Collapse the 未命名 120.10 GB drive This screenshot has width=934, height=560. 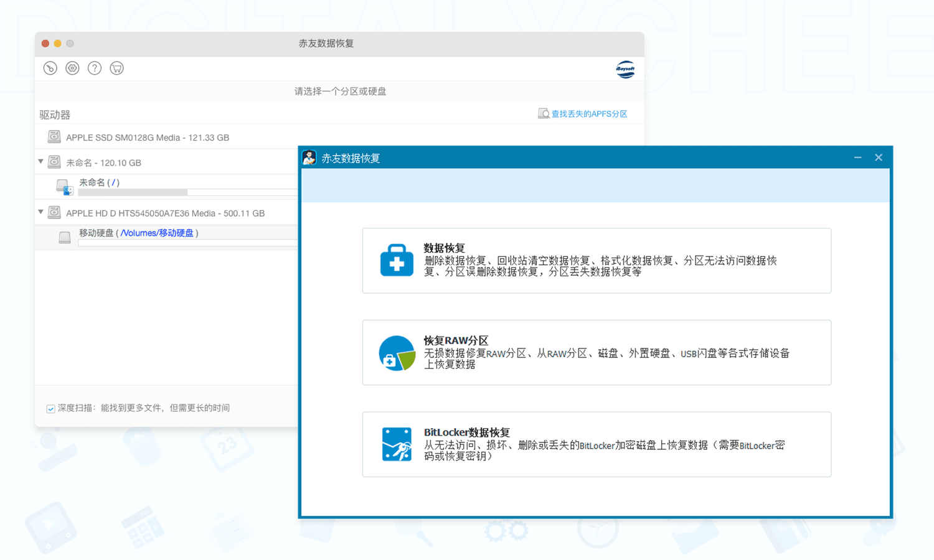point(41,162)
